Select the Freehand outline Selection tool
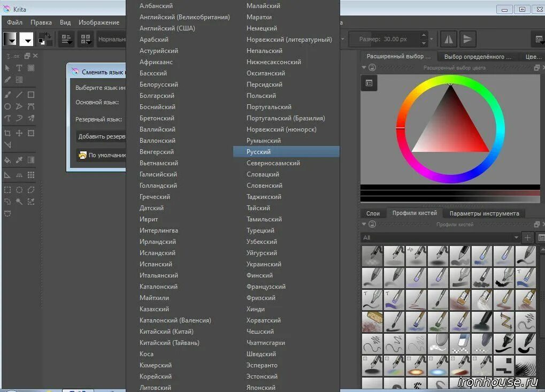 point(7,202)
